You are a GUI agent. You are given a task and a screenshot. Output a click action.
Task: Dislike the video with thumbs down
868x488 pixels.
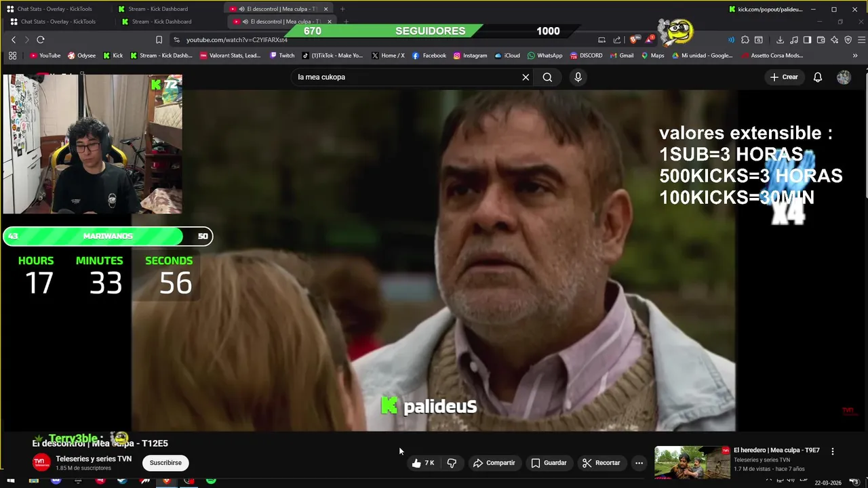pos(452,463)
